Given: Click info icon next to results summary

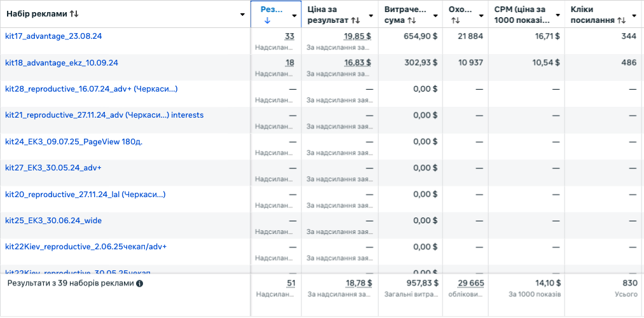Looking at the screenshot, I should 140,284.
